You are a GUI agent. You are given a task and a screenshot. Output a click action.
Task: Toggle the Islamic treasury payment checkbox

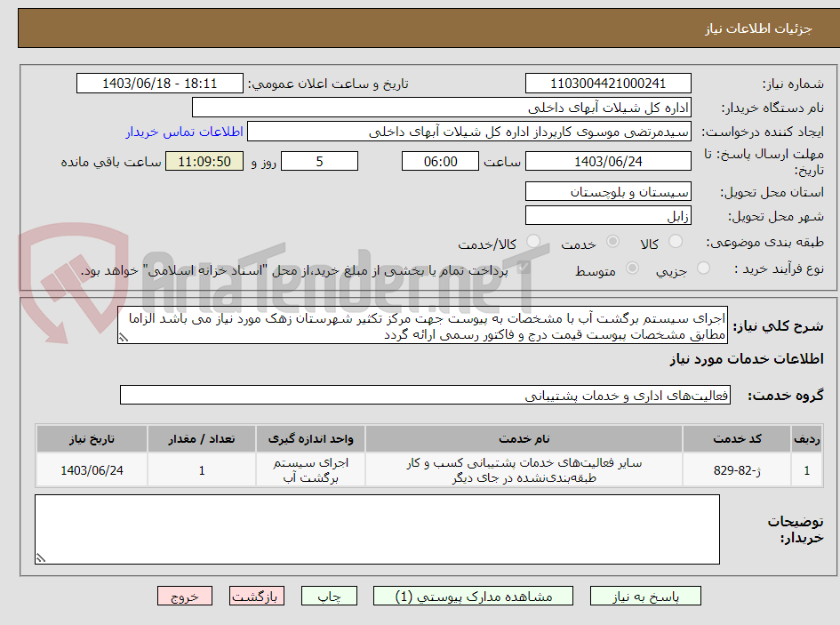pyautogui.click(x=524, y=268)
